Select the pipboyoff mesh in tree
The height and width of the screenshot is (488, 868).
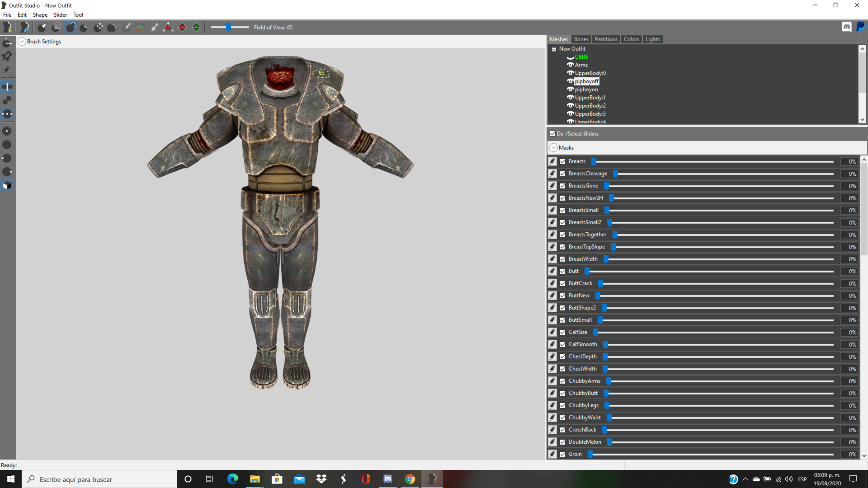(x=587, y=81)
